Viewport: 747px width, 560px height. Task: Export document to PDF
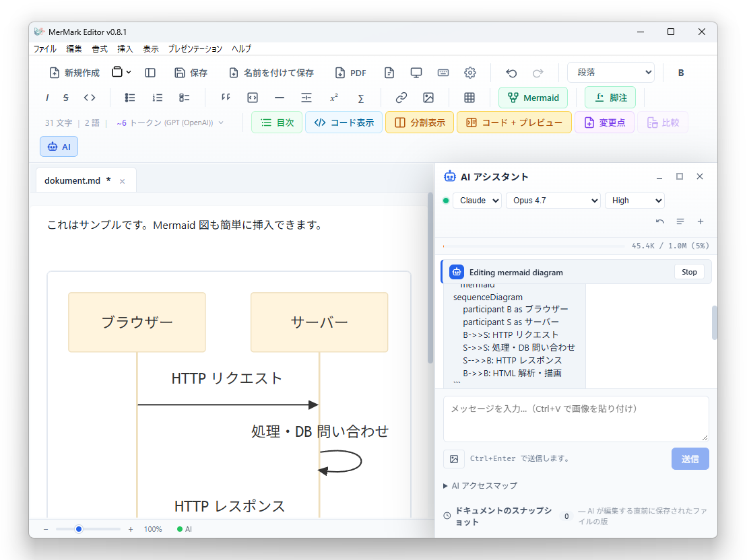[x=351, y=73]
